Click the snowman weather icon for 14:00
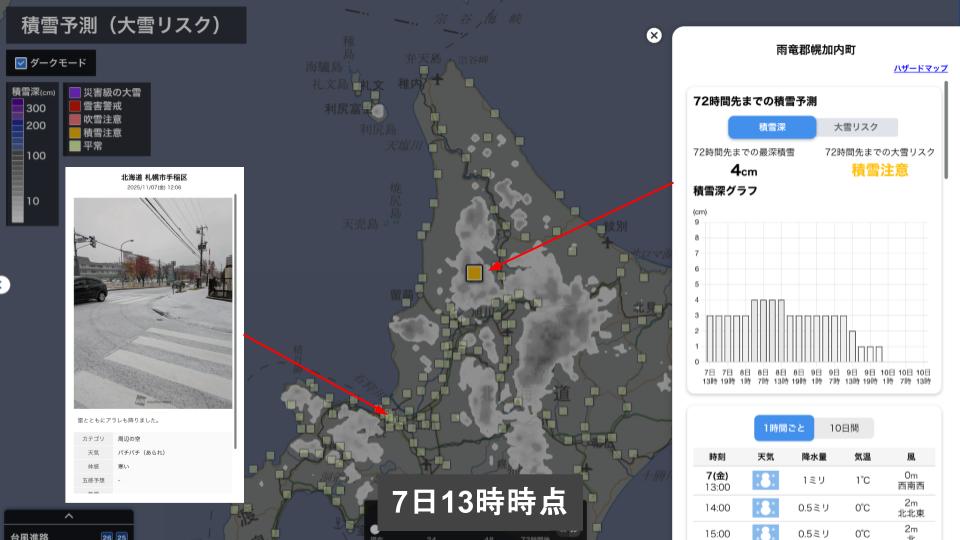The height and width of the screenshot is (540, 960). coord(765,507)
